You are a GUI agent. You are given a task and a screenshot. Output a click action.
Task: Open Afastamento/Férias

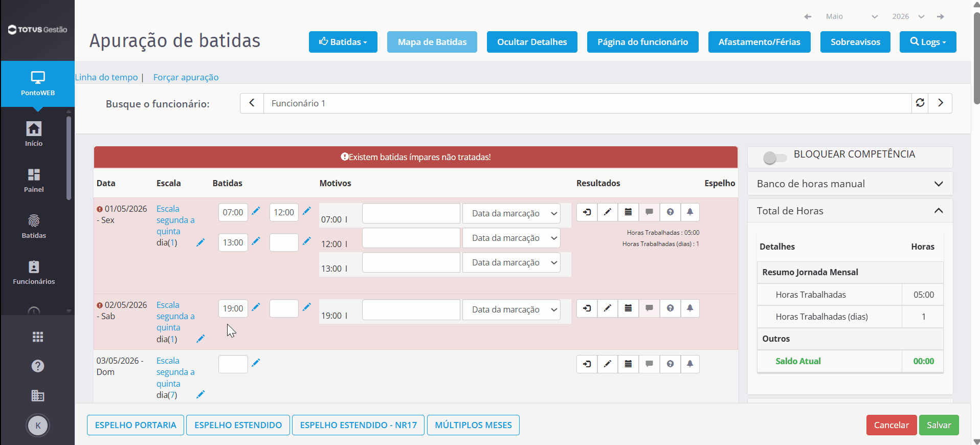760,42
